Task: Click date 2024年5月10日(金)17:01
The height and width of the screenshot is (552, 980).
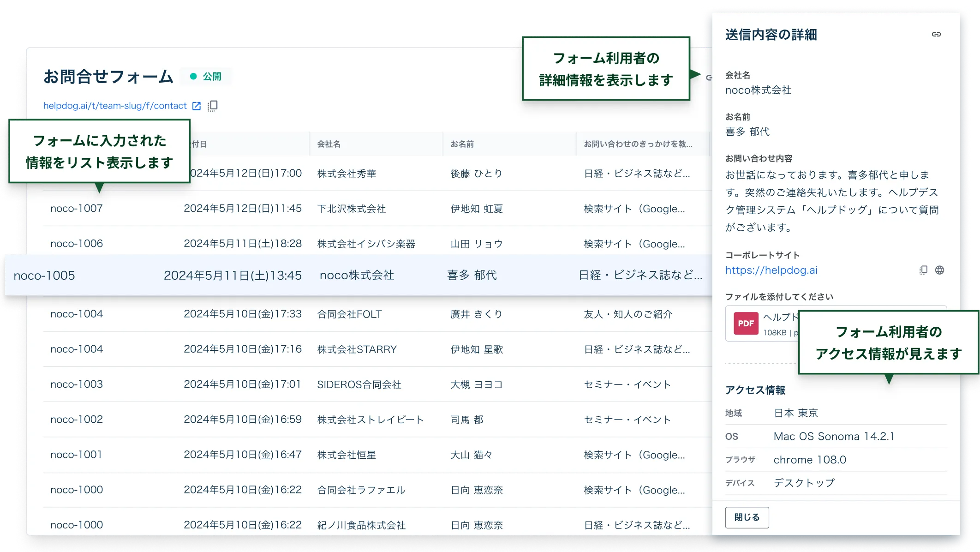Action: tap(242, 384)
